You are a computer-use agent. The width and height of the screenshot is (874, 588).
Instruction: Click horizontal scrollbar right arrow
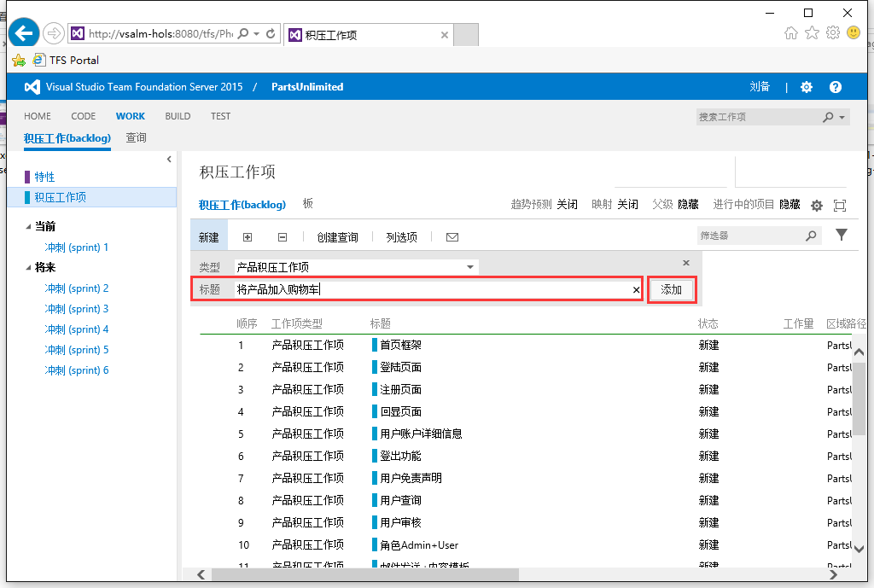833,574
